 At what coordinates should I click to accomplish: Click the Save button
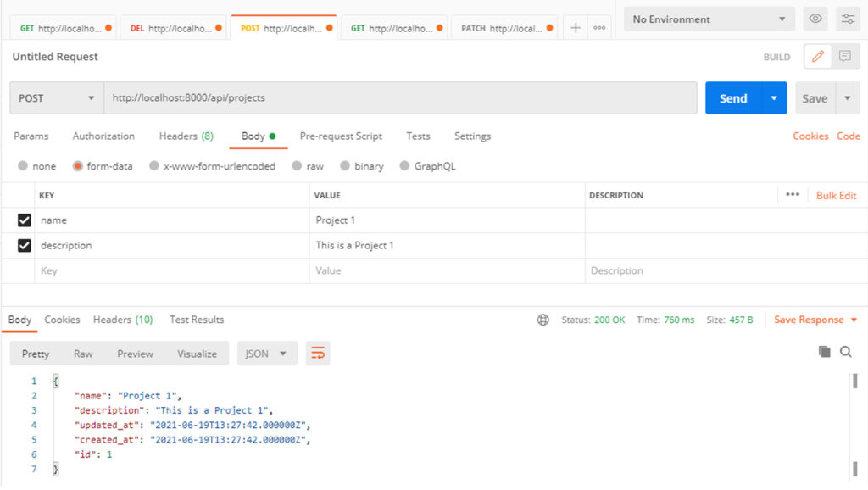[x=815, y=98]
